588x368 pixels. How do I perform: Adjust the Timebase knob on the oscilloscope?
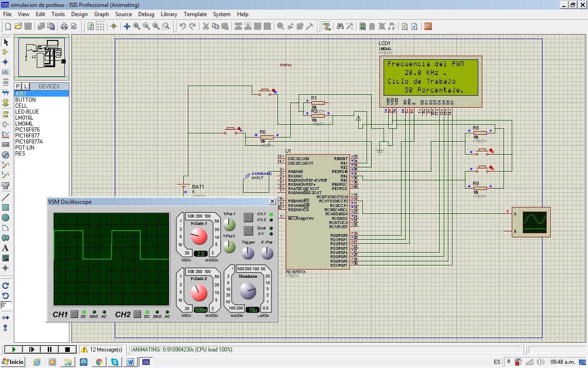point(247,291)
